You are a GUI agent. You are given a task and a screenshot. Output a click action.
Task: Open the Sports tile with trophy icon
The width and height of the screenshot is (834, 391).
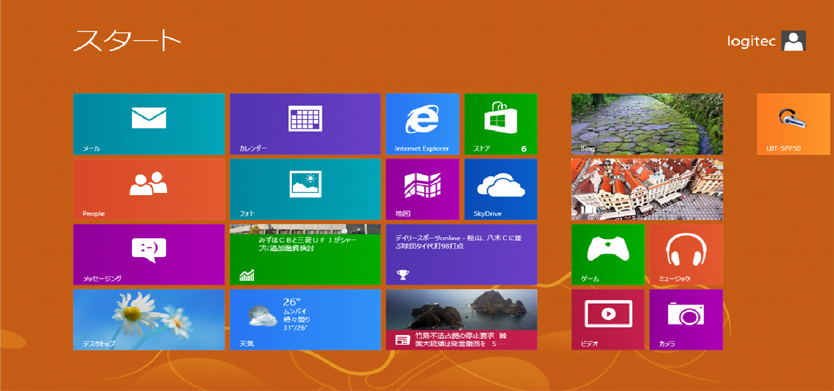click(x=462, y=255)
